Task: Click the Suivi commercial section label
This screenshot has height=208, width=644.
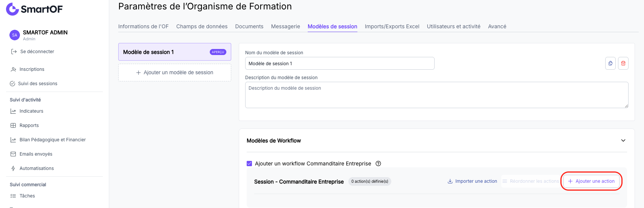Action: [28, 185]
